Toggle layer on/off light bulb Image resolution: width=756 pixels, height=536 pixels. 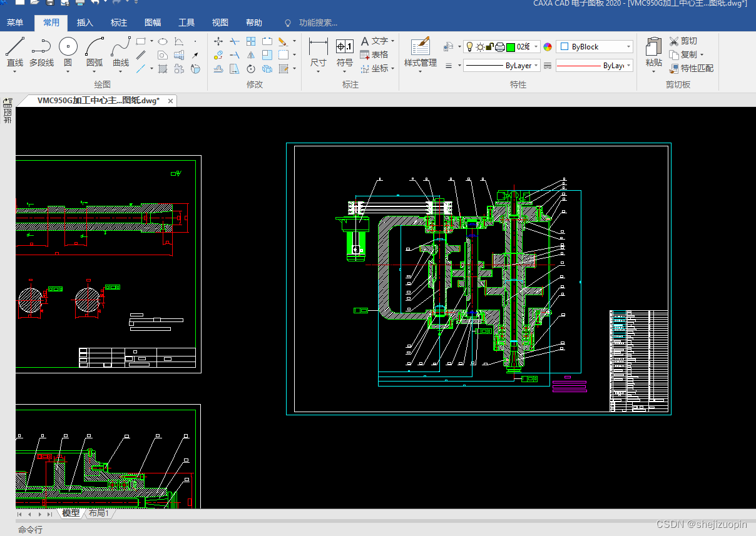469,47
